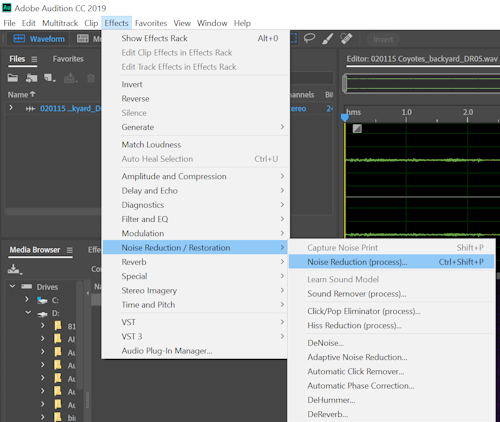Select the D: drive icon

[x=42, y=314]
